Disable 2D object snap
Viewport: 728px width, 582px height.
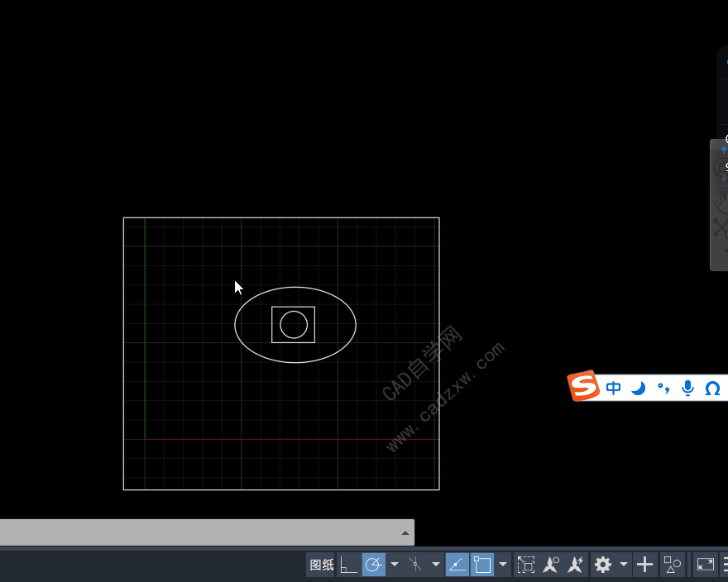tap(482, 565)
